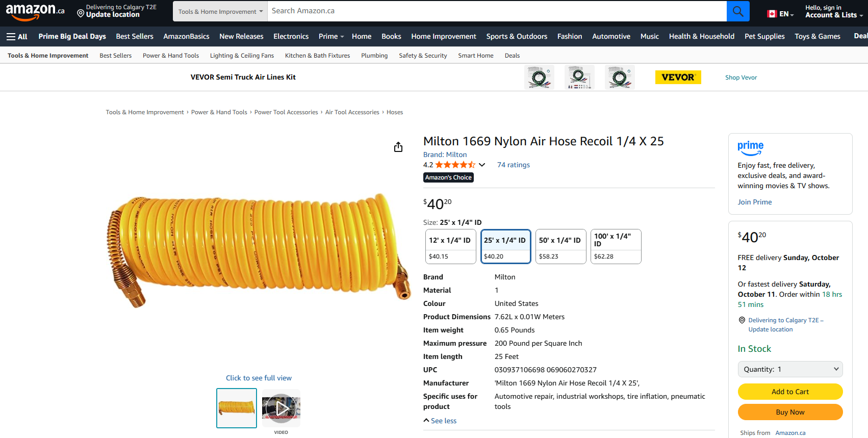Play the product video thumbnail

pyautogui.click(x=281, y=408)
